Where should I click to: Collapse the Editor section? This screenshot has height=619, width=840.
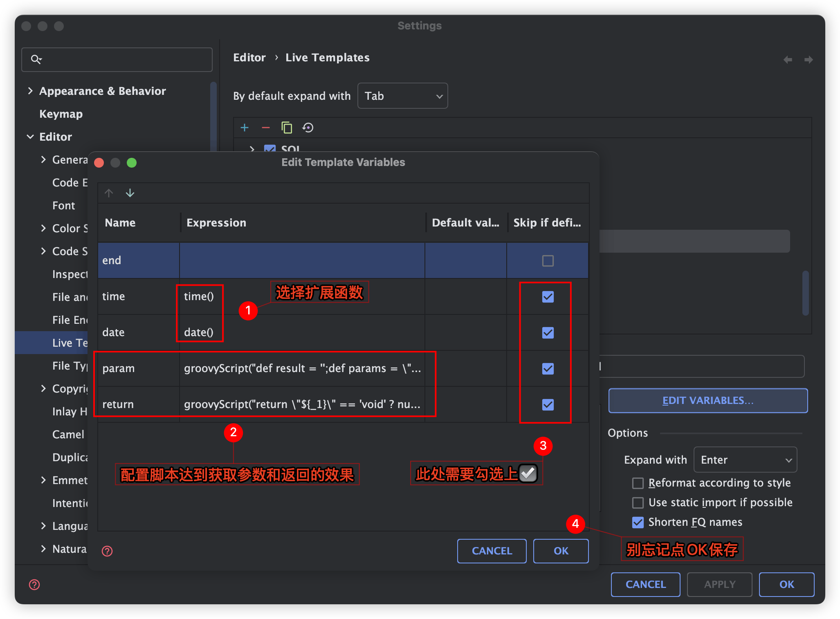(30, 137)
